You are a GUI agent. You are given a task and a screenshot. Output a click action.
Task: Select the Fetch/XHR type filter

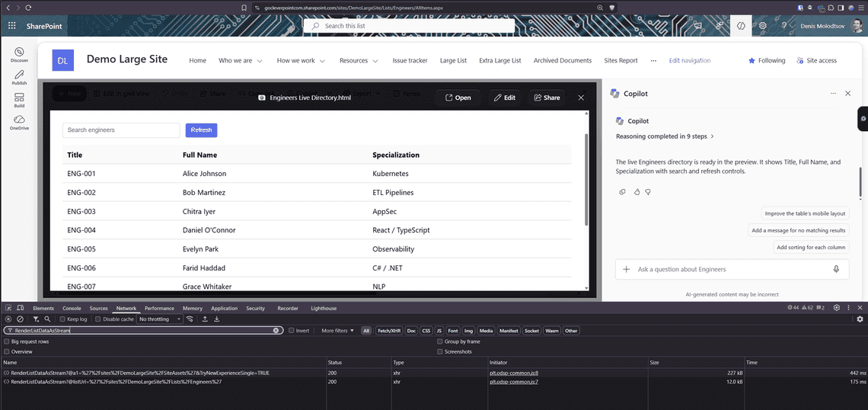coord(388,331)
